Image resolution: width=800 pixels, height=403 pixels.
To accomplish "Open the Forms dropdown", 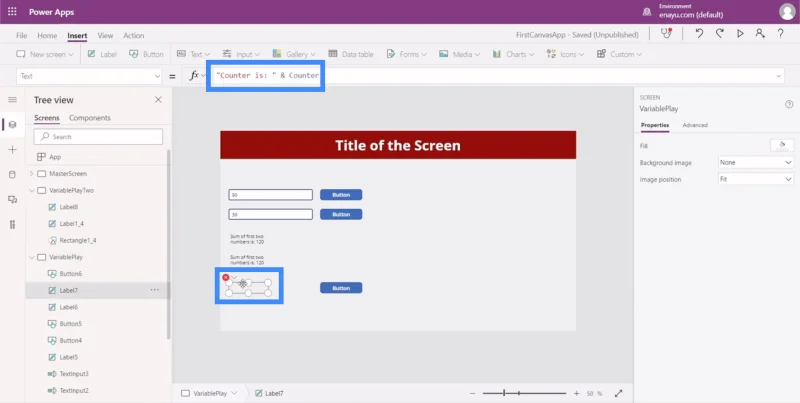I will pos(407,54).
